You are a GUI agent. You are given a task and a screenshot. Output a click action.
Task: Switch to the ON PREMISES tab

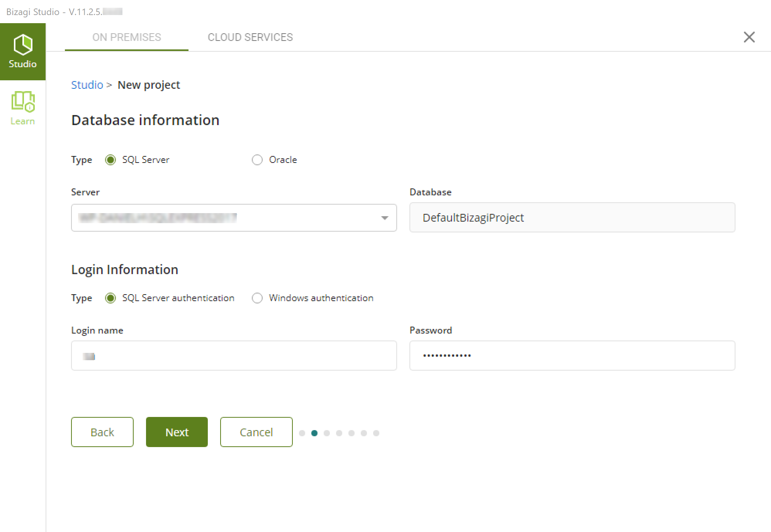coord(127,37)
